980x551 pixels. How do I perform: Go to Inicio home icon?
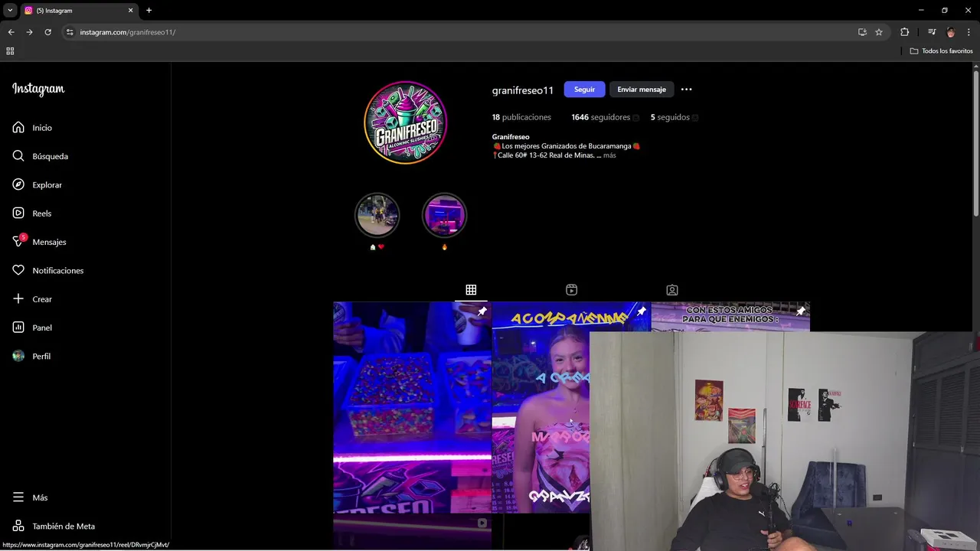tap(18, 128)
